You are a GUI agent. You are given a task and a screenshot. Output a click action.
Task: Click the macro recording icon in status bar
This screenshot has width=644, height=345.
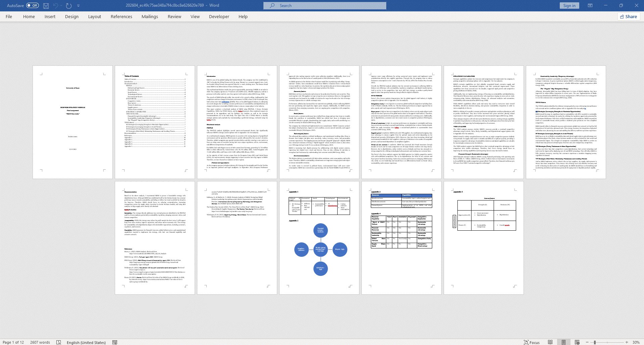(115, 342)
